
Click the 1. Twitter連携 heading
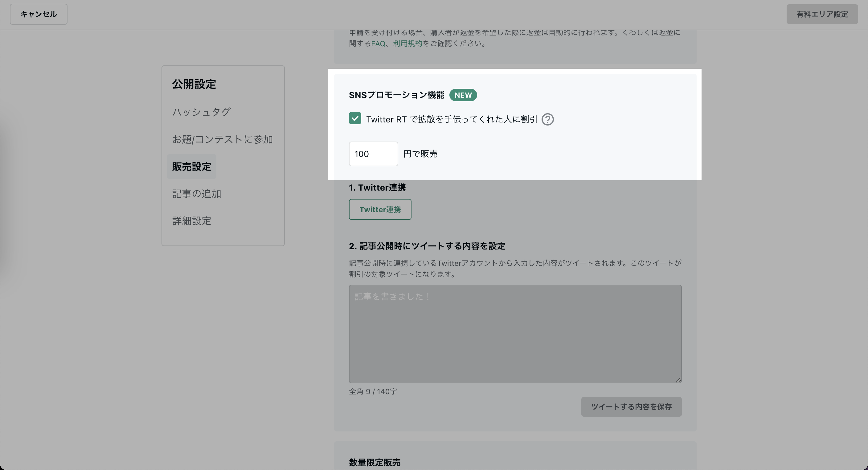pyautogui.click(x=377, y=188)
